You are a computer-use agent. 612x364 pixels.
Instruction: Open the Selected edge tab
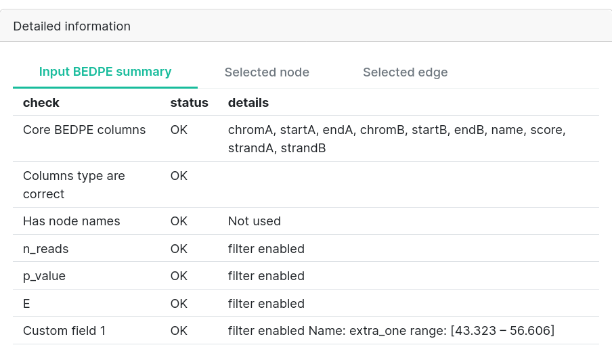tap(405, 72)
